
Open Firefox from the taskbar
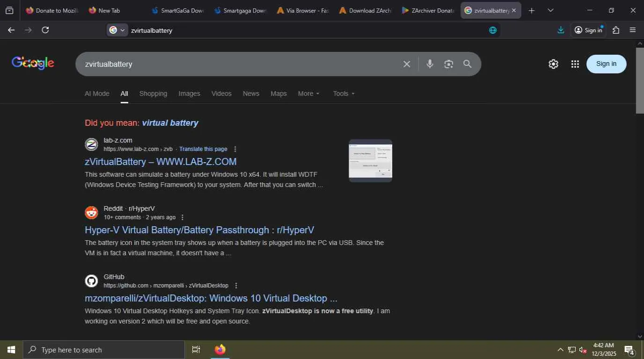pyautogui.click(x=220, y=350)
